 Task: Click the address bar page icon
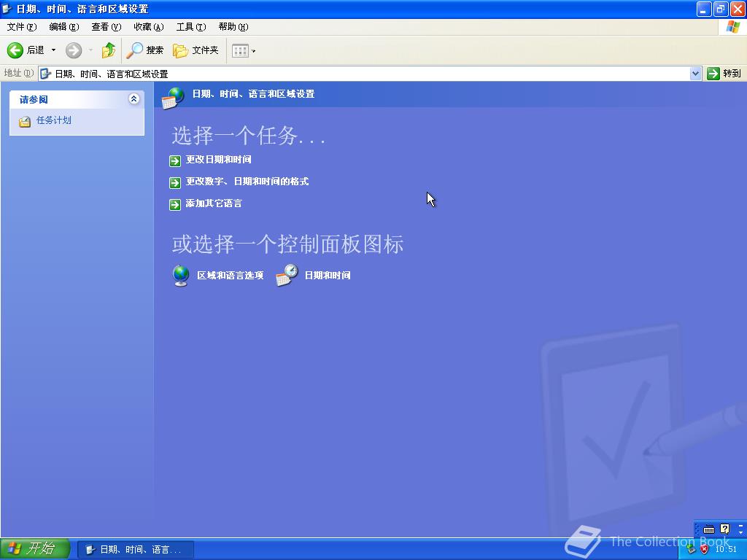[46, 74]
